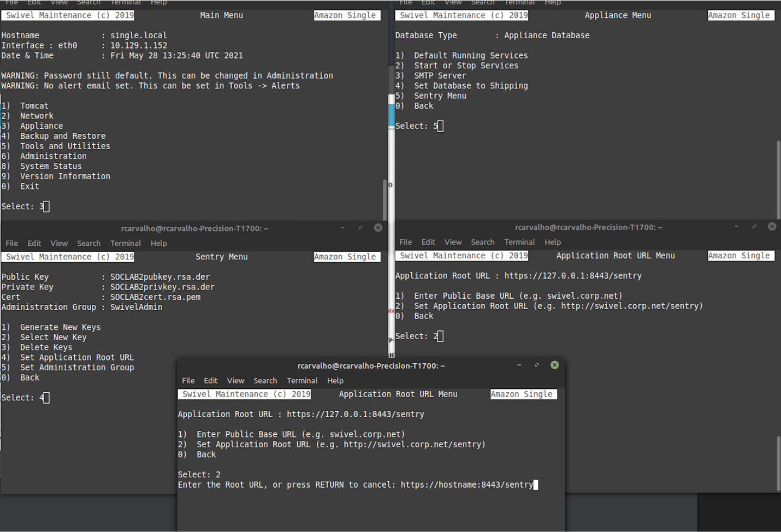
Task: Minimize the right Application Root URL terminal
Action: tap(736, 227)
